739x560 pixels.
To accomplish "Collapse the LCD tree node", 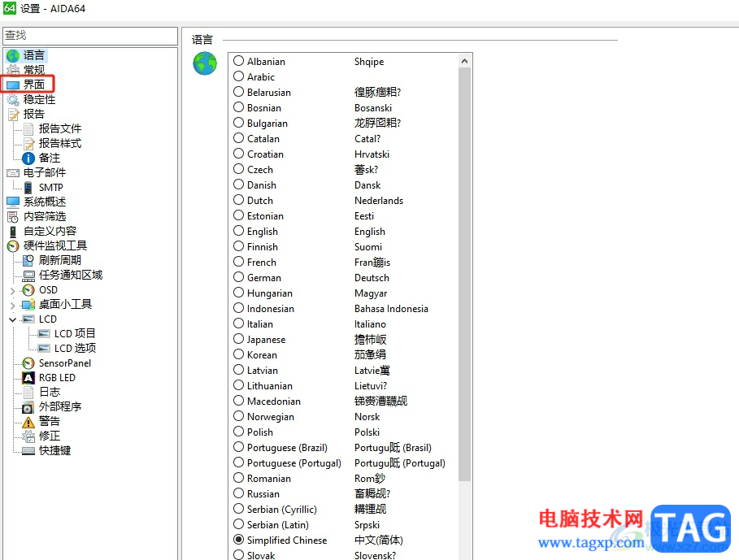I will (x=13, y=319).
